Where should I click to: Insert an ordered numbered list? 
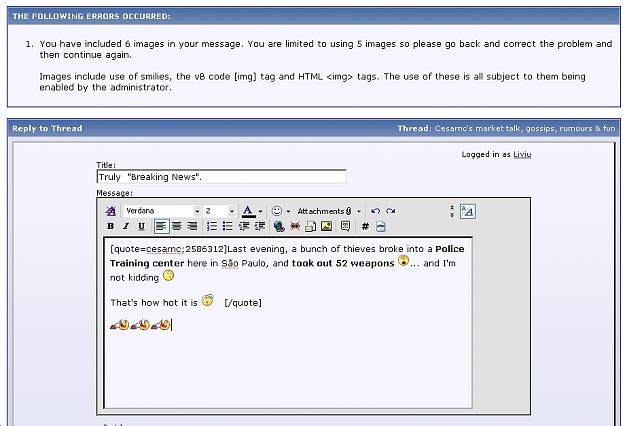(x=212, y=226)
